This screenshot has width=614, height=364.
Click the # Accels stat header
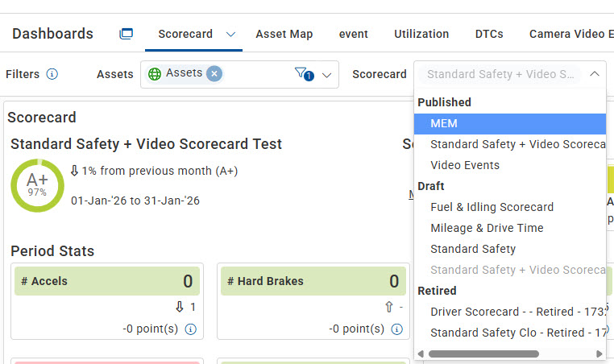click(107, 281)
